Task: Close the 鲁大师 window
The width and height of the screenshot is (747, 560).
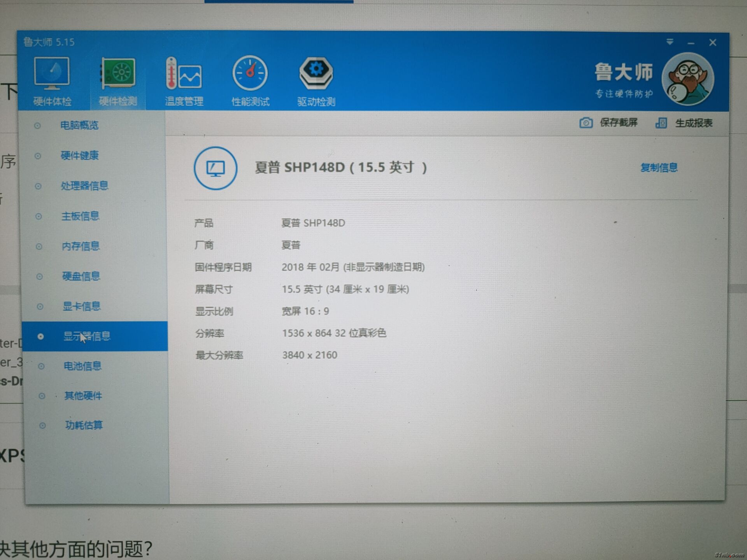Action: click(x=712, y=42)
